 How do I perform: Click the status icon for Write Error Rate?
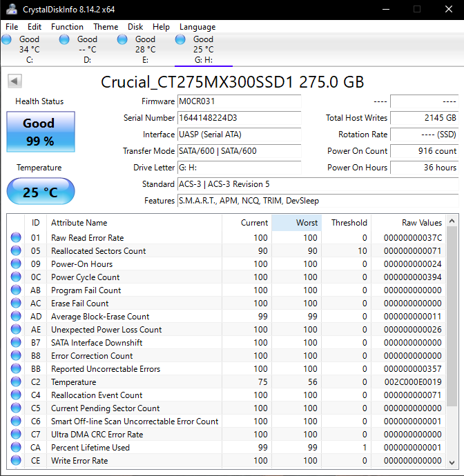16,460
